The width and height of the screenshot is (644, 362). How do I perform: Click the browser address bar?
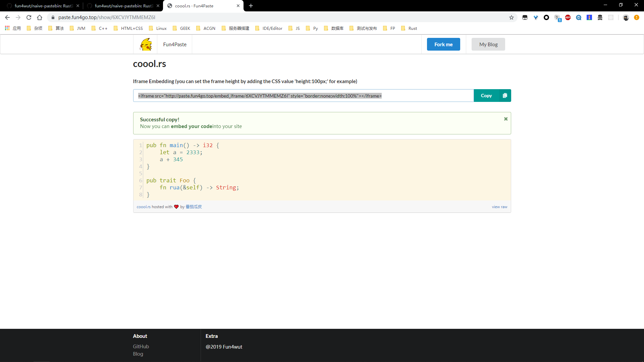click(x=282, y=17)
